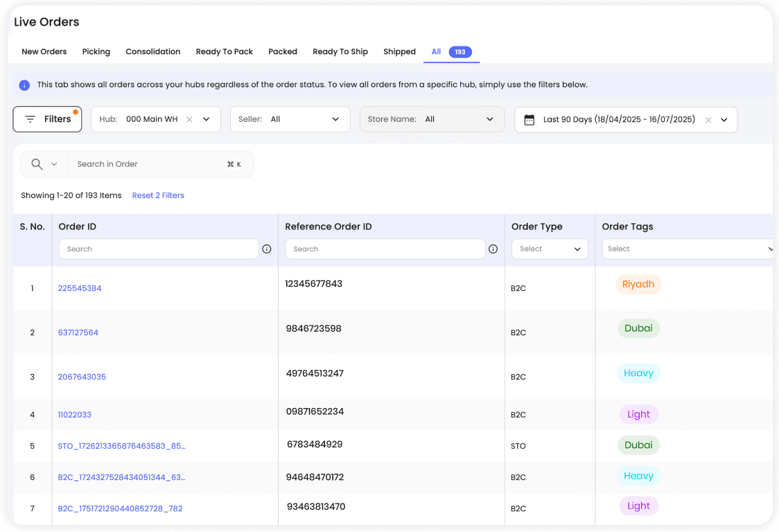779x532 pixels.
Task: Switch to the Ready To Pack tab
Action: click(x=224, y=52)
